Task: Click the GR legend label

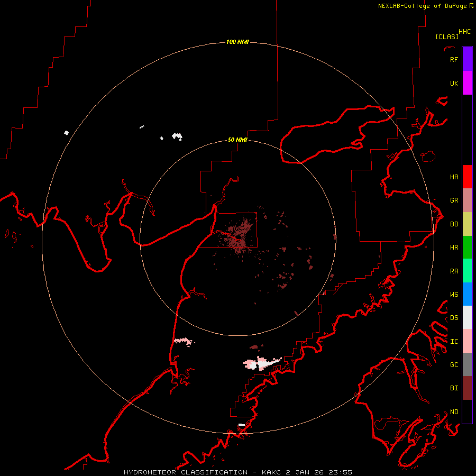Action: (x=454, y=200)
